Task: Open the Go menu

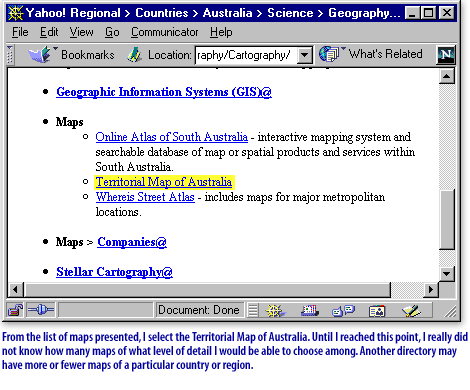Action: (x=112, y=32)
